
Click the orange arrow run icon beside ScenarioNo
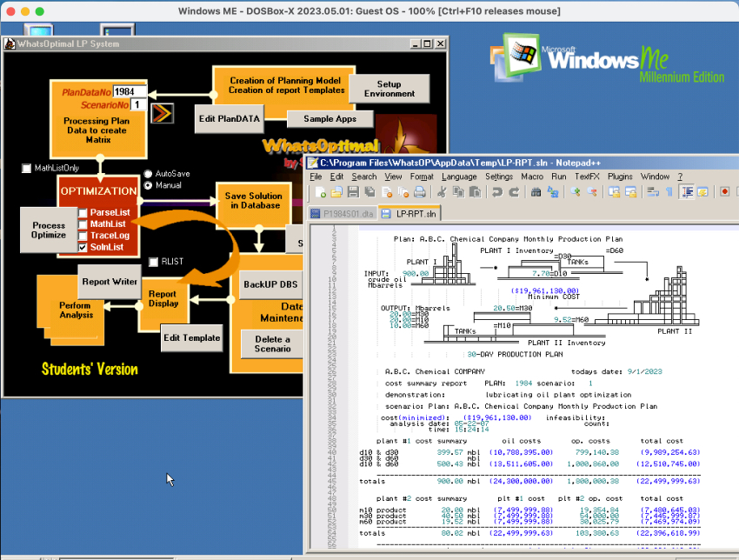[x=162, y=113]
